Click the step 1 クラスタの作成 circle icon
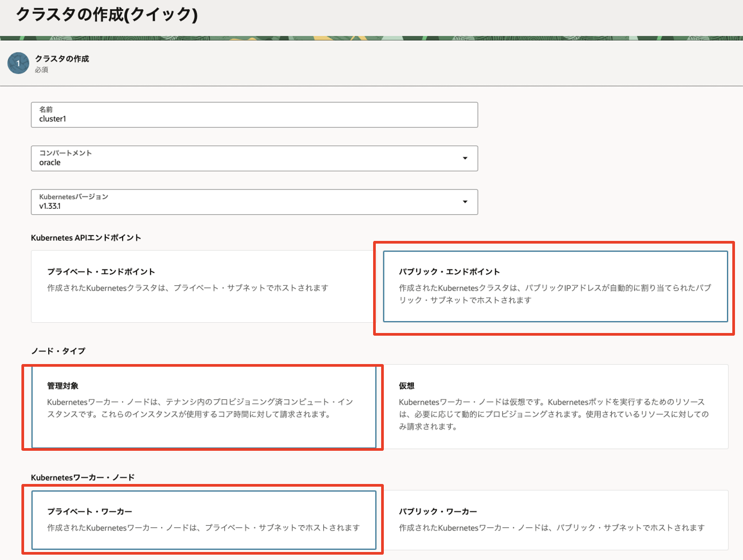Viewport: 743px width, 560px height. (x=18, y=63)
